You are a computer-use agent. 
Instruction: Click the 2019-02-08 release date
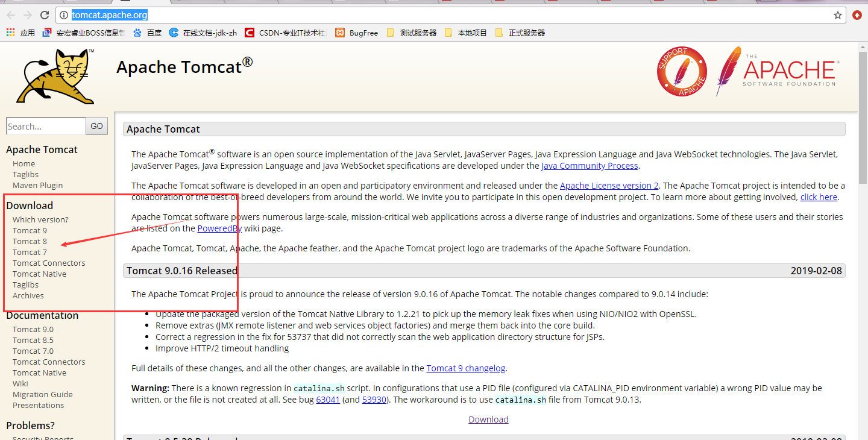[x=816, y=271]
